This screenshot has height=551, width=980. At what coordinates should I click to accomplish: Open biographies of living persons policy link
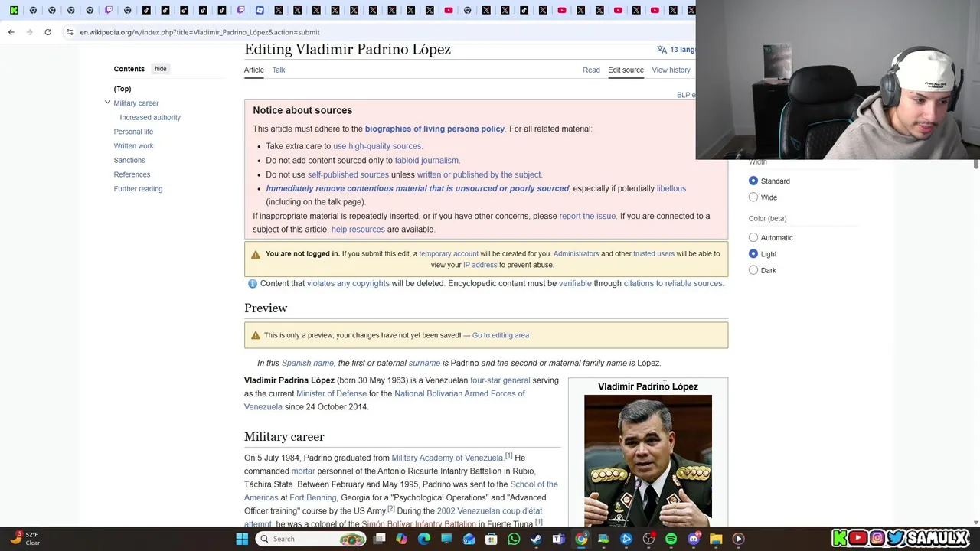tap(435, 129)
